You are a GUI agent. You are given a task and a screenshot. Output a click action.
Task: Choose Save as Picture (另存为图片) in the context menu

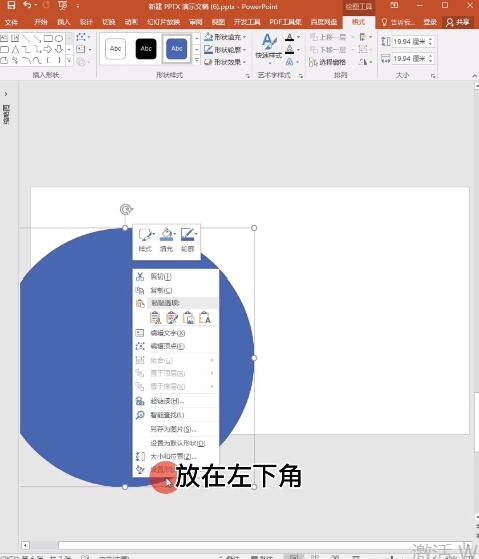tap(175, 429)
